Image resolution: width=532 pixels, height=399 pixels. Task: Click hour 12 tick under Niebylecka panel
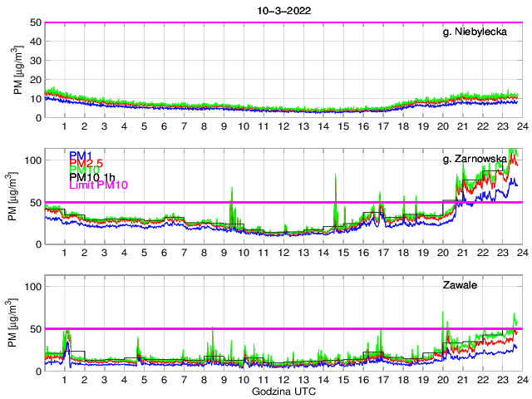tap(283, 126)
